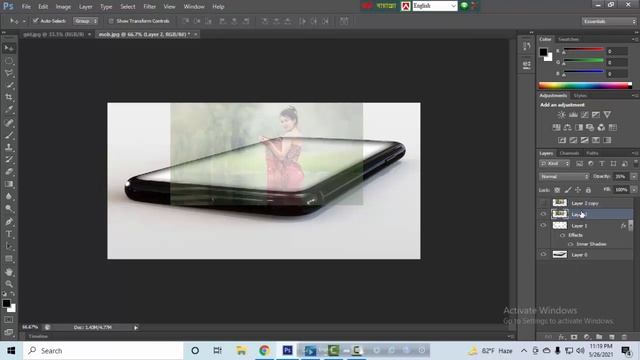The image size is (640, 360).
Task: Select the Zoom tool
Action: point(9,284)
